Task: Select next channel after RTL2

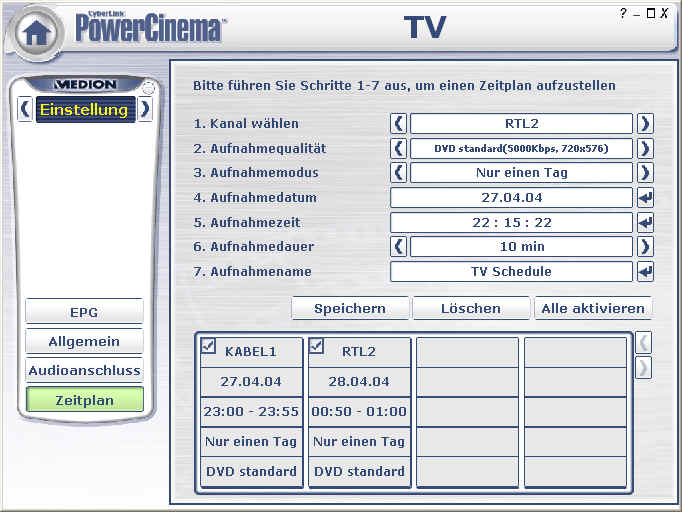Action: (x=645, y=124)
